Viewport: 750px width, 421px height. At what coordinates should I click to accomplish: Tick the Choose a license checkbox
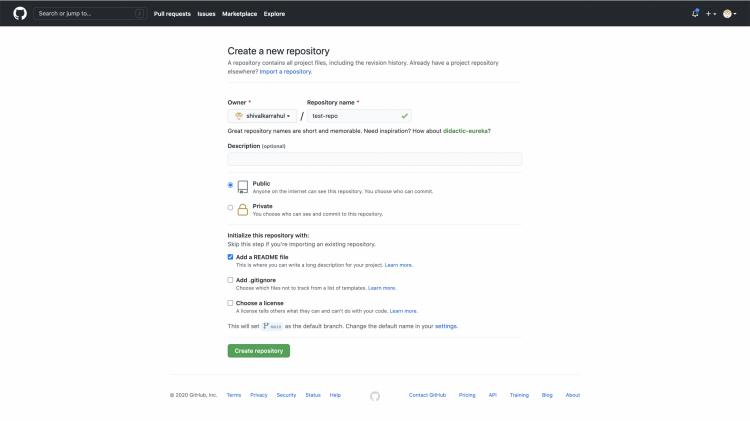(x=231, y=302)
